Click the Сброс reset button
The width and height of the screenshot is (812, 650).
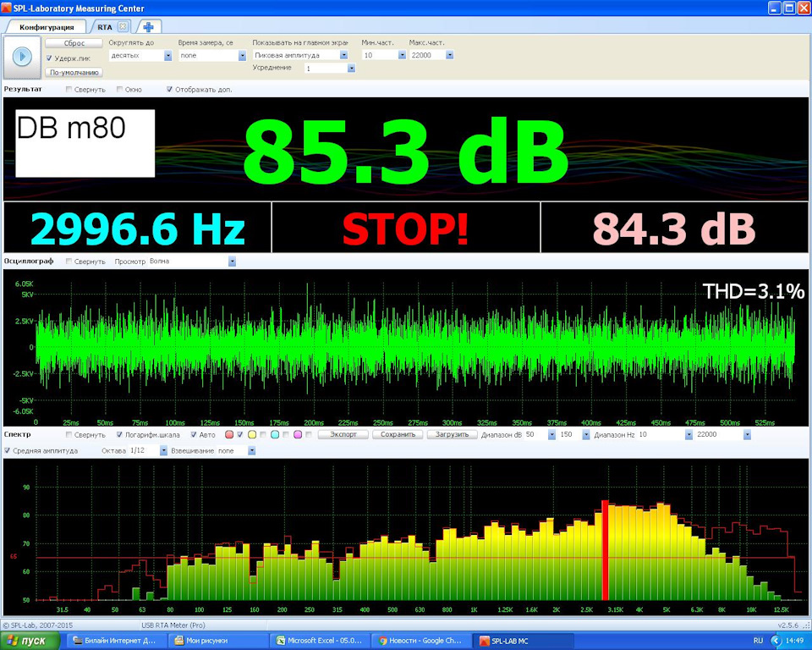(x=74, y=43)
